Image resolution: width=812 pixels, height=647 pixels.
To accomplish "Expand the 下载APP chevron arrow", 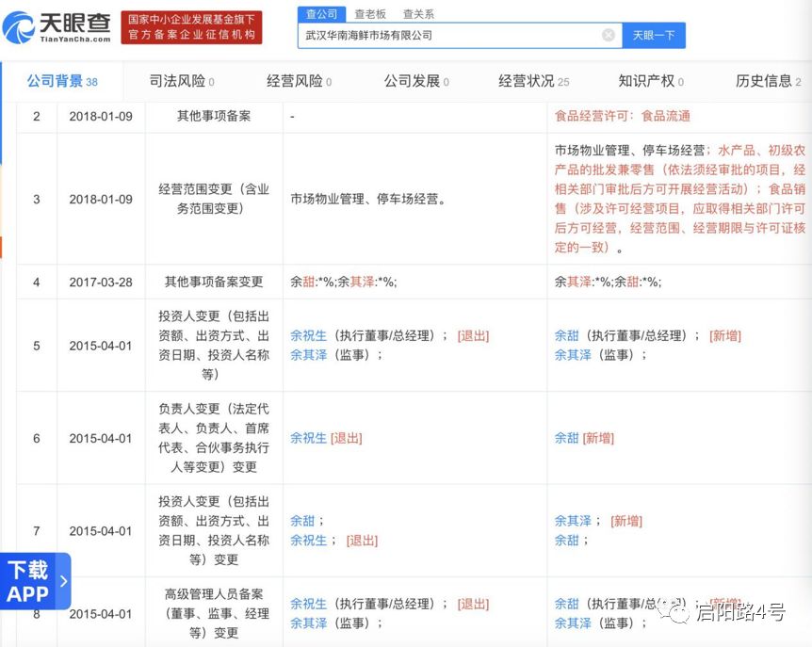I will 64,581.
